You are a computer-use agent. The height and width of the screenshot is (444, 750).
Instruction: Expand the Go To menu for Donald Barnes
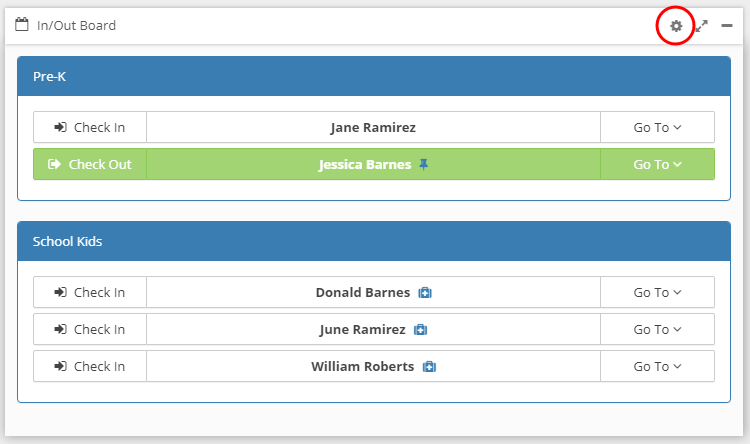[x=657, y=292]
